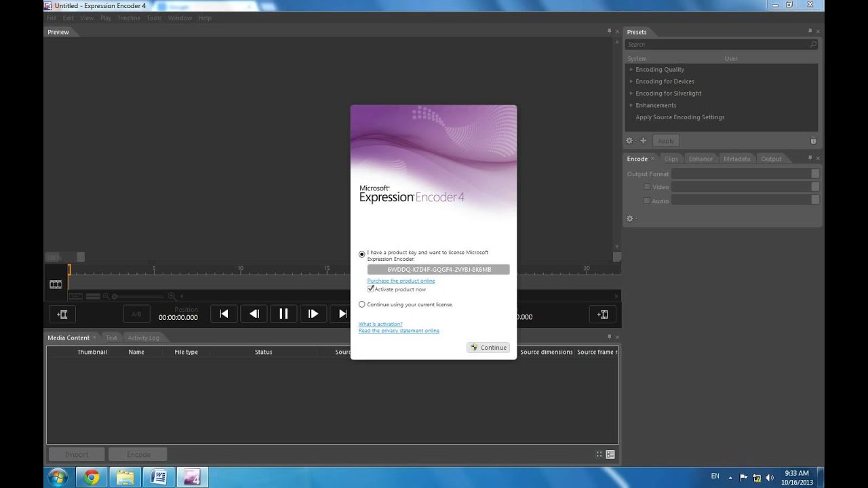
Task: Click the magnifier in the Presets search box
Action: (x=813, y=45)
